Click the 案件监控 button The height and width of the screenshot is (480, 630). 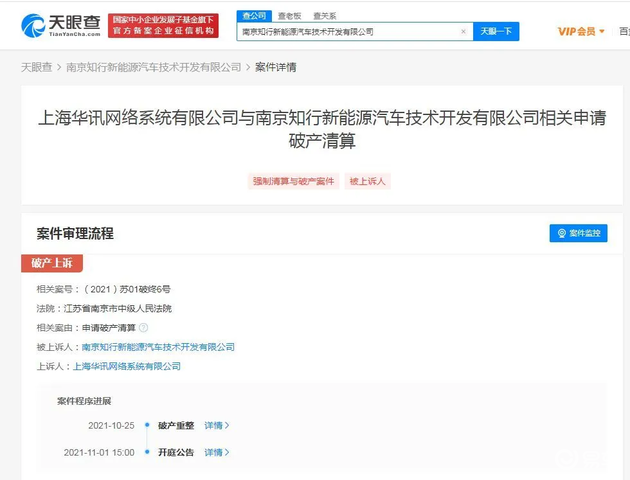[x=578, y=233]
